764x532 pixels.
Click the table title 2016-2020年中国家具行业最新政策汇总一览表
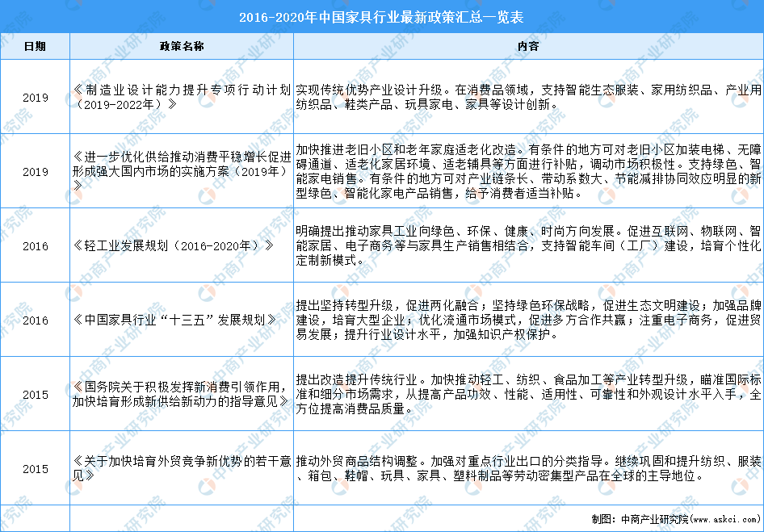381,18
